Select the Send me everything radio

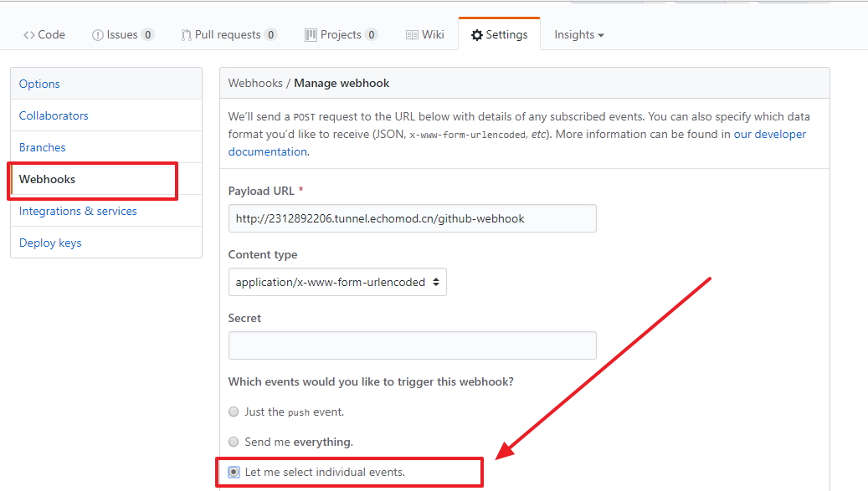pos(234,442)
